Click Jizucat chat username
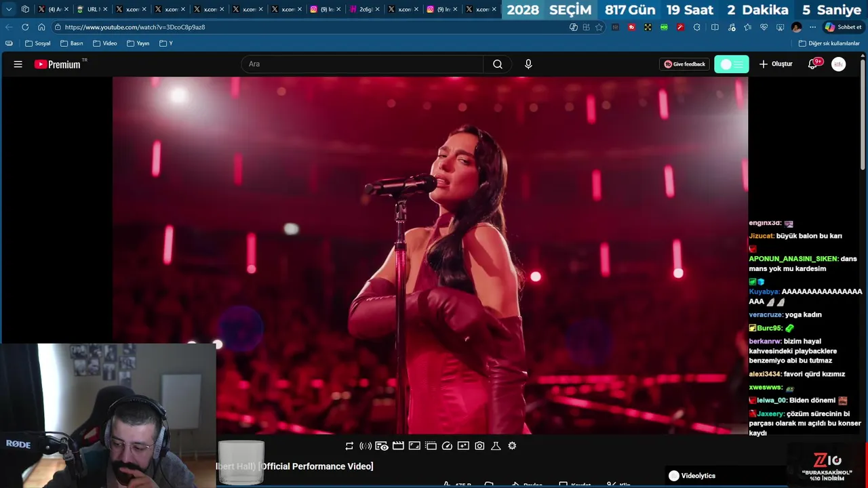This screenshot has width=868, height=488. click(762, 236)
